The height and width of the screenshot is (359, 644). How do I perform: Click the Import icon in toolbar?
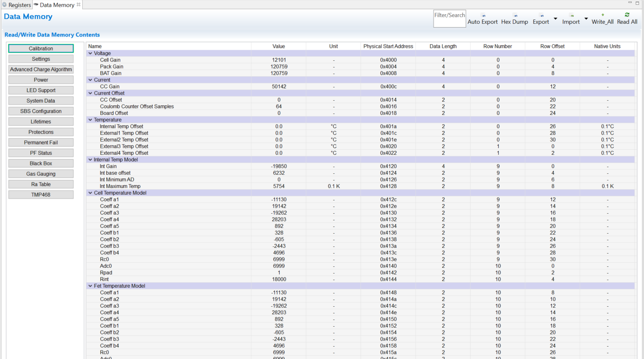click(571, 16)
